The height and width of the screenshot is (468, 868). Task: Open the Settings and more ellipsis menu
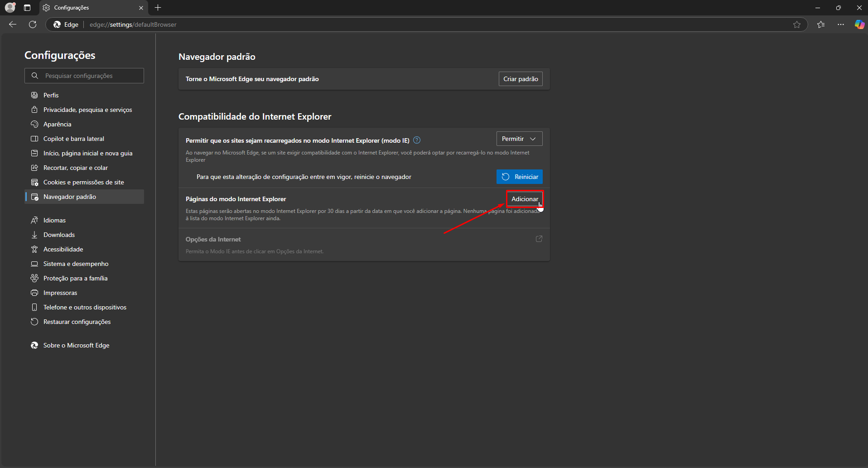click(x=841, y=24)
